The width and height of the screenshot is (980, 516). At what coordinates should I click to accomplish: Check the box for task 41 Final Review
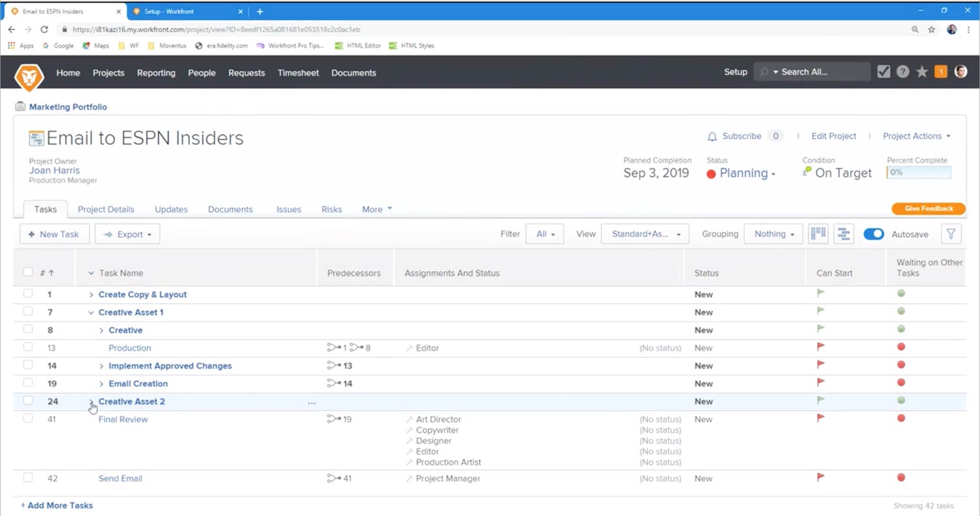(27, 419)
